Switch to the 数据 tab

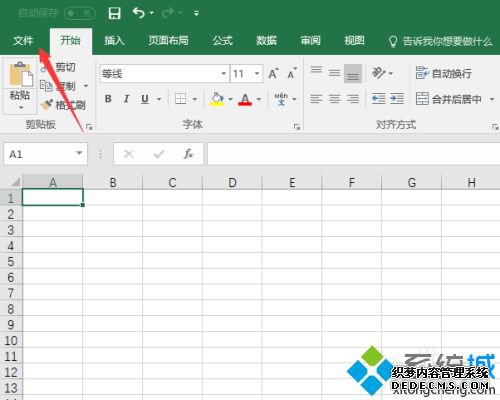point(266,41)
